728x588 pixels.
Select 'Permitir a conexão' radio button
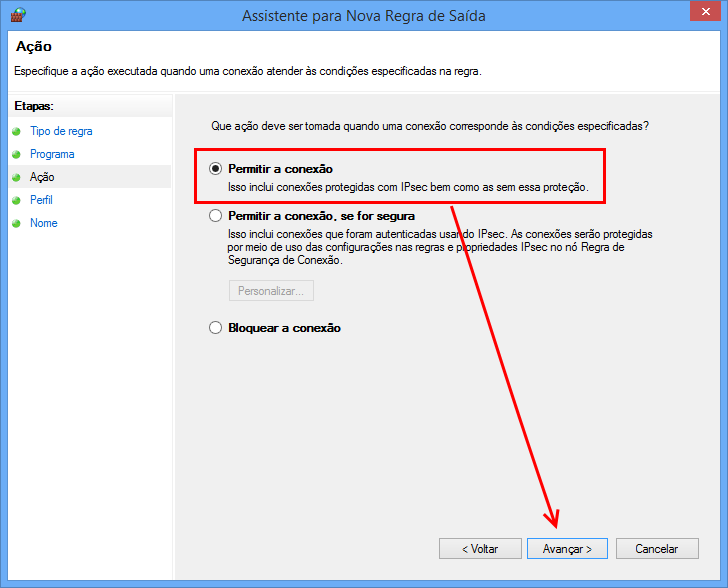[215, 169]
